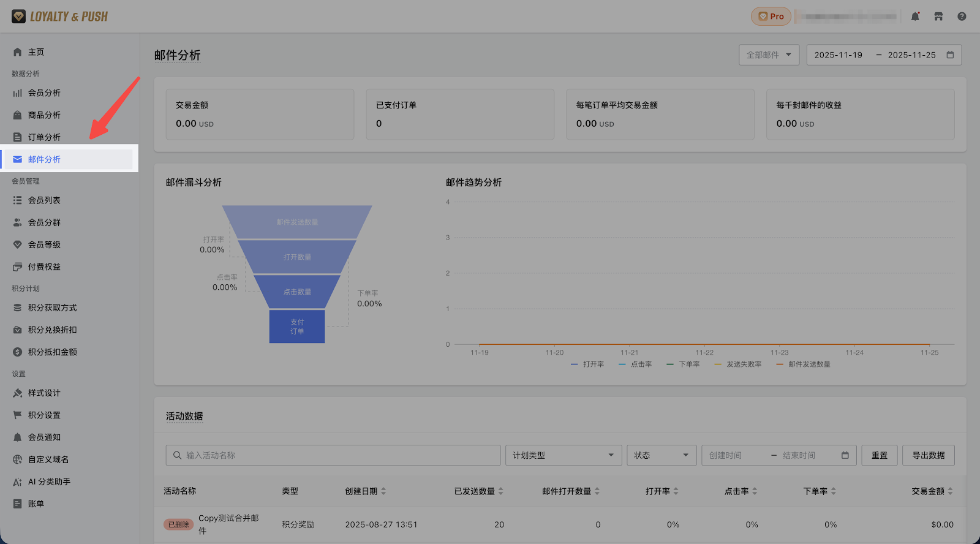Viewport: 980px width, 544px height.
Task: Click the 输入活动名称 search field
Action: pyautogui.click(x=333, y=455)
